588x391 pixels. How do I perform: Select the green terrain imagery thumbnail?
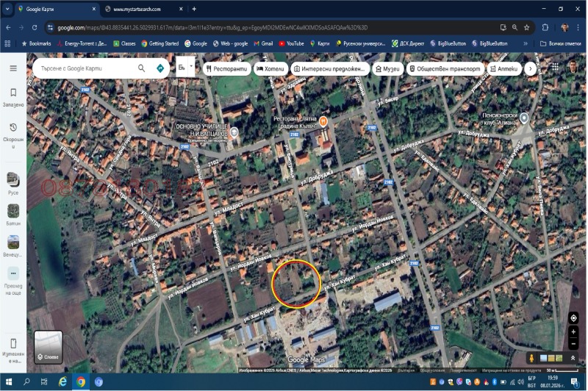(559, 359)
